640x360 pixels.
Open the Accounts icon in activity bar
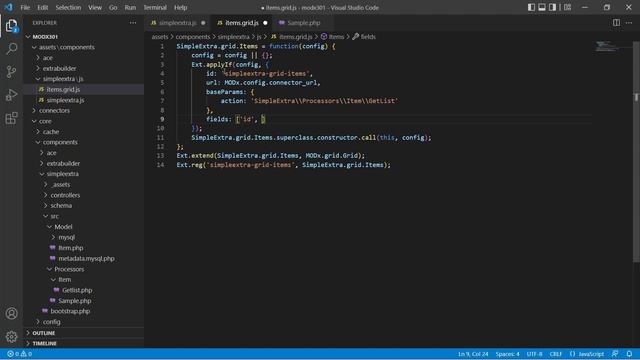coord(11,313)
